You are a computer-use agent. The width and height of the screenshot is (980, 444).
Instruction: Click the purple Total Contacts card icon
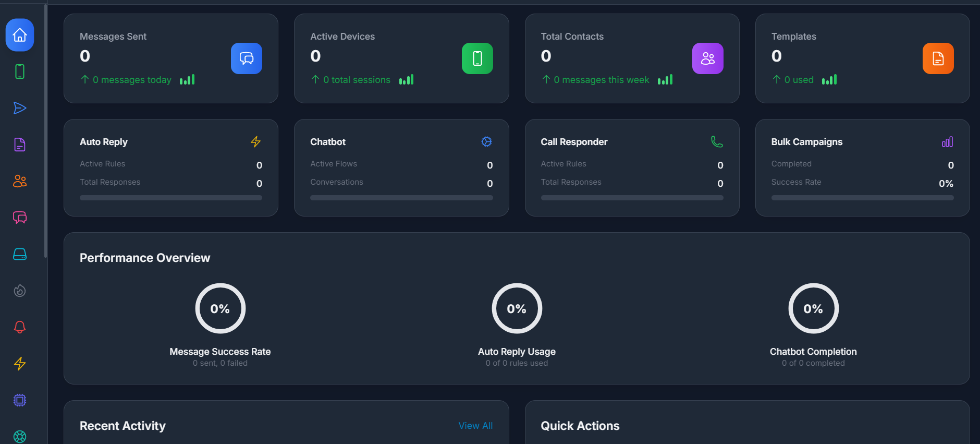[707, 58]
